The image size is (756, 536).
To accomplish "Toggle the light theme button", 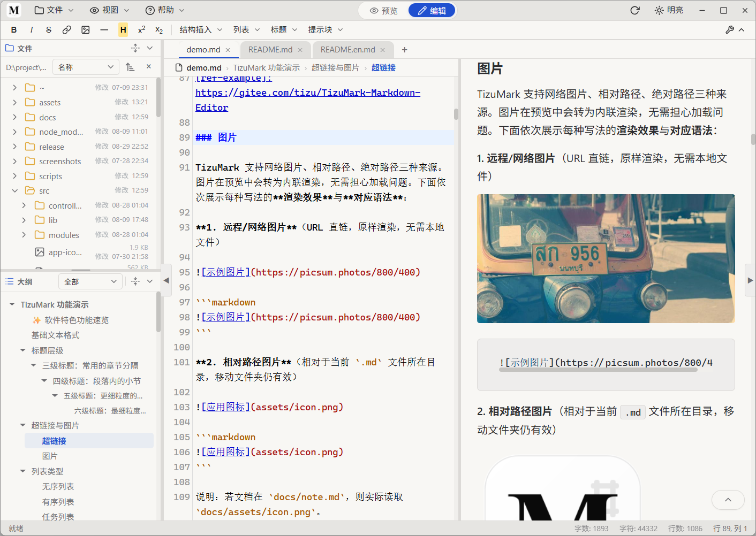I will 669,10.
